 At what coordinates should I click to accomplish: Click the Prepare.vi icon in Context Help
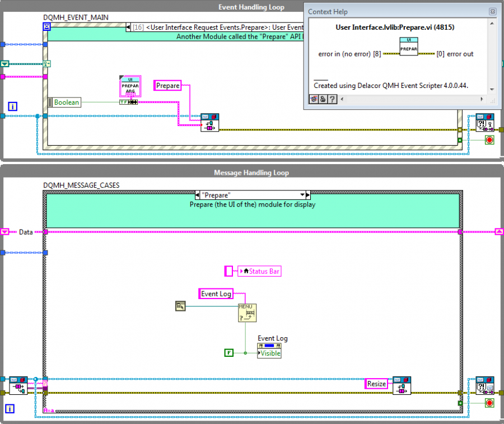pyautogui.click(x=409, y=46)
